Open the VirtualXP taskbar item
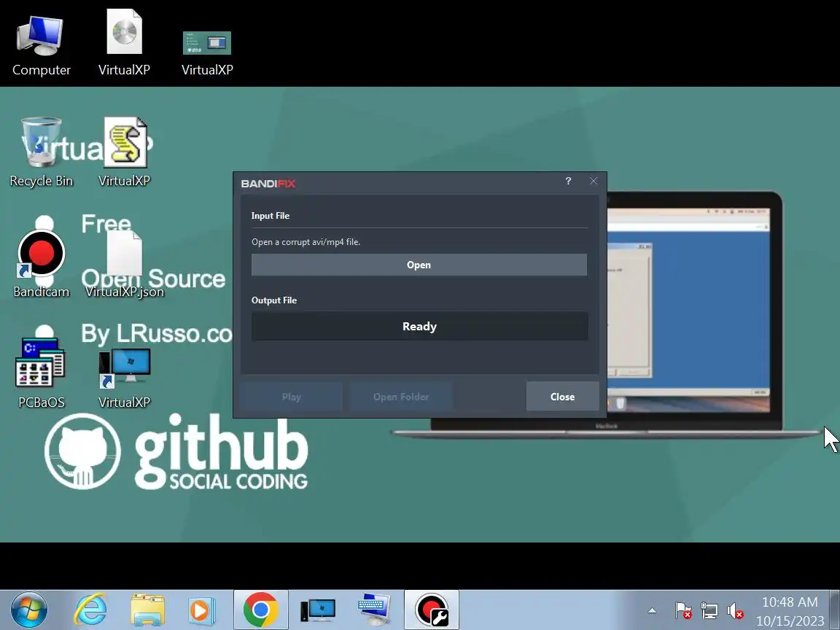The width and height of the screenshot is (840, 630). (318, 610)
